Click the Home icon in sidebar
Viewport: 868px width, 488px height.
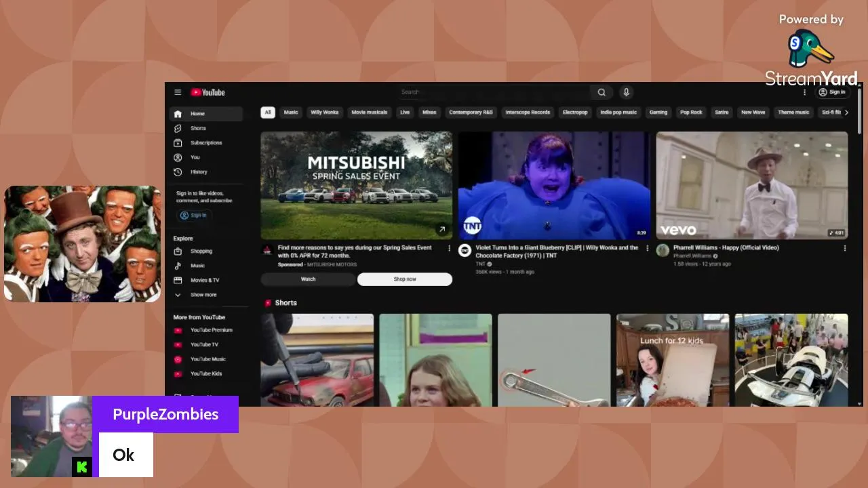(178, 114)
